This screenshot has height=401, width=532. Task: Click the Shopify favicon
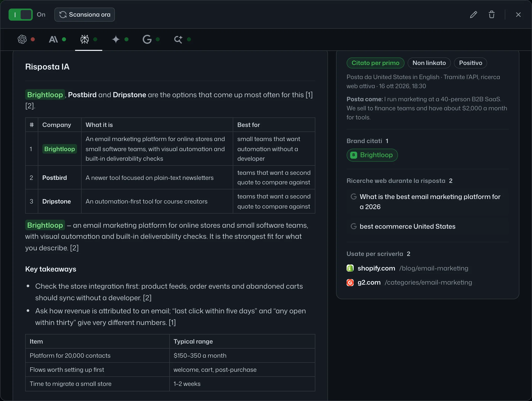350,268
